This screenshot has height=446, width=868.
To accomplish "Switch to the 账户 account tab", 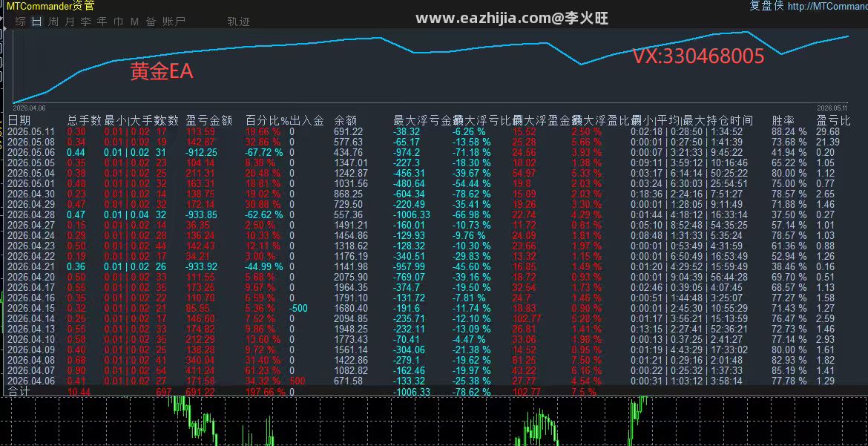I will [x=174, y=22].
